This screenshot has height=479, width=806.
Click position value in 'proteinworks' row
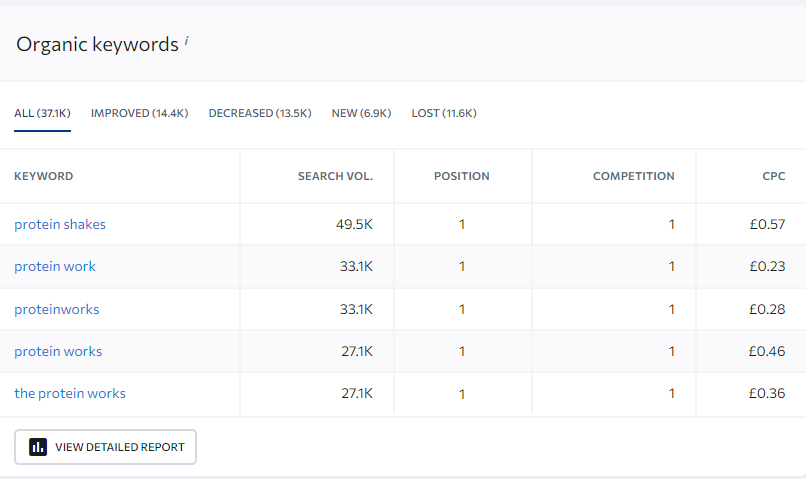click(x=462, y=309)
